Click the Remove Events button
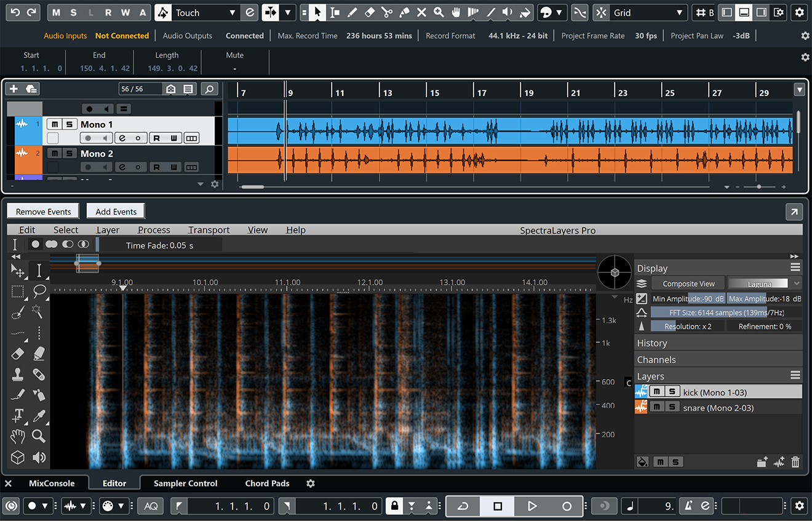 point(43,212)
